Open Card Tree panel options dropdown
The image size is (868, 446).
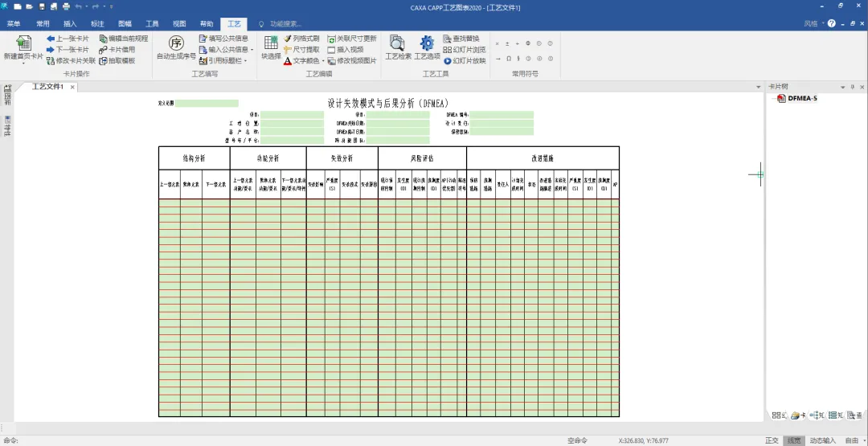click(843, 87)
